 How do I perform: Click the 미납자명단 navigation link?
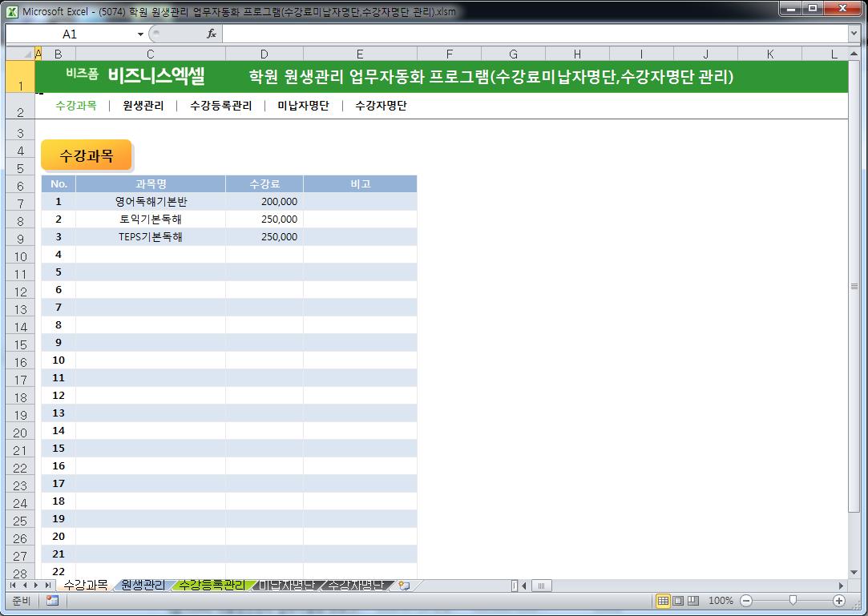point(303,106)
